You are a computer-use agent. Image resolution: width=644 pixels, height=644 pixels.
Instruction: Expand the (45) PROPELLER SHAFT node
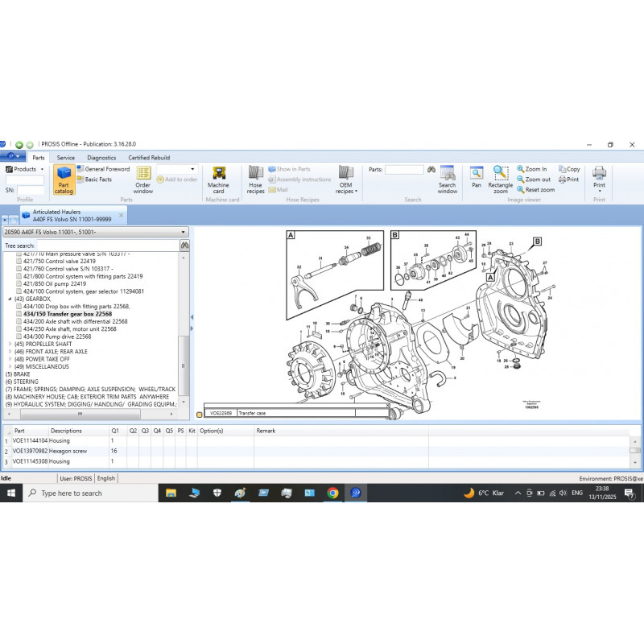point(9,344)
